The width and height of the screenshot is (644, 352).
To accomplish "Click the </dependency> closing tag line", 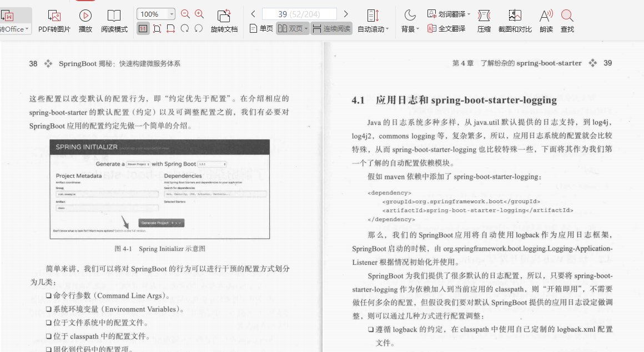I will click(x=391, y=219).
